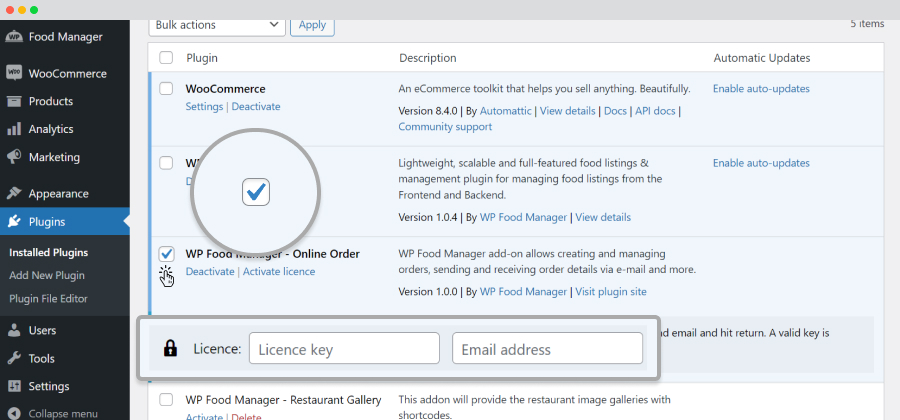Viewport: 900px width, 420px height.
Task: Open the WooCommerce menu
Action: coord(65,73)
